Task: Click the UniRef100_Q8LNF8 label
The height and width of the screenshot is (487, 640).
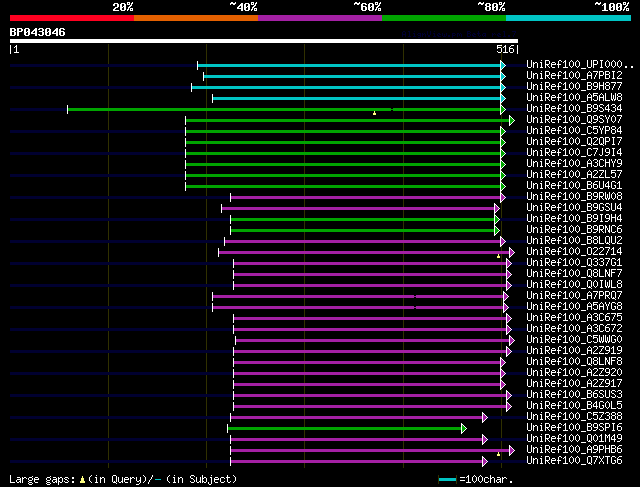Action: pyautogui.click(x=574, y=362)
